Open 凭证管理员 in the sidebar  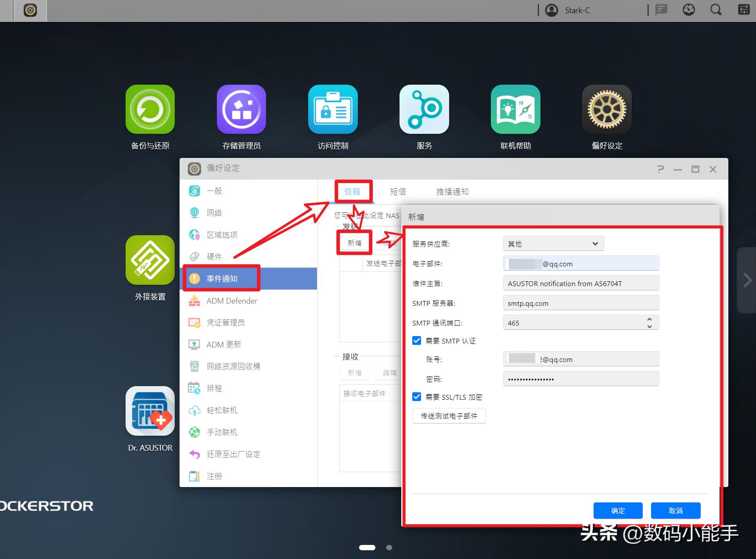pyautogui.click(x=248, y=322)
